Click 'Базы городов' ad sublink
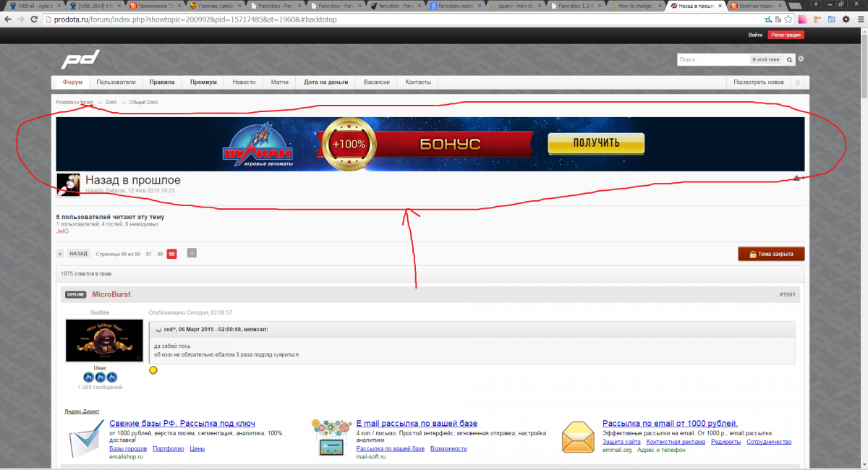 (x=128, y=448)
